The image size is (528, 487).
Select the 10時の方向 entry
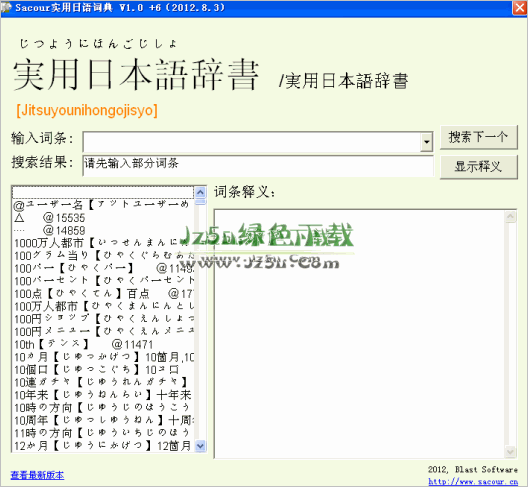click(103, 408)
